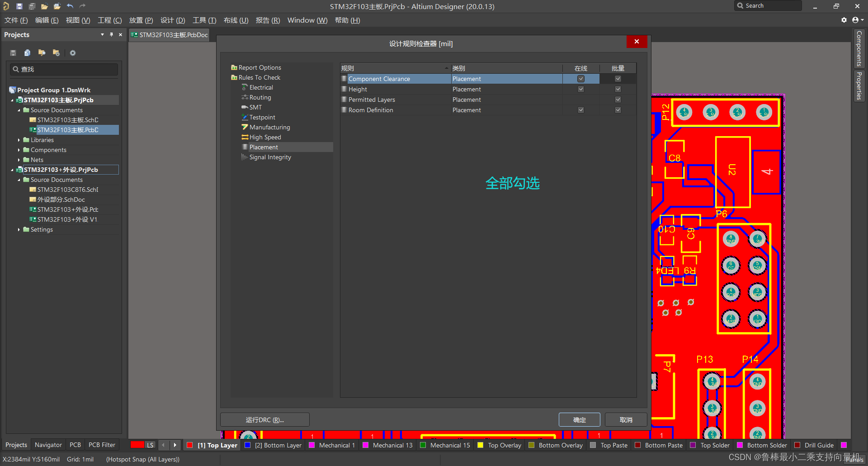Confirm with the 确定 button
868x466 pixels.
pyautogui.click(x=580, y=420)
